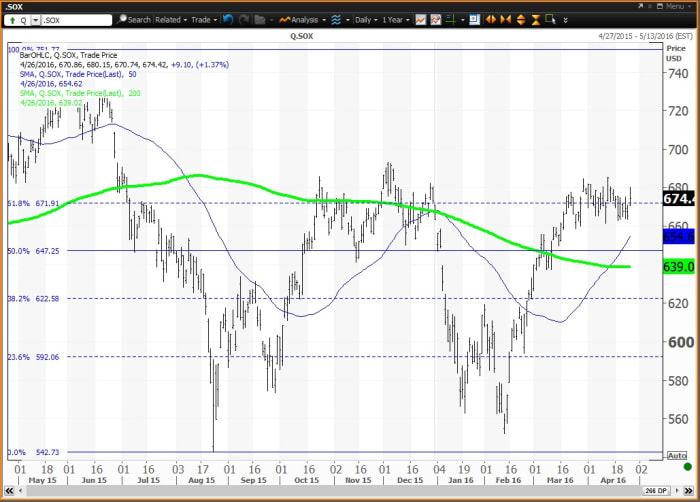Click the Aug 15 month label on axis
Image resolution: width=700 pixels, height=502 pixels.
(202, 481)
